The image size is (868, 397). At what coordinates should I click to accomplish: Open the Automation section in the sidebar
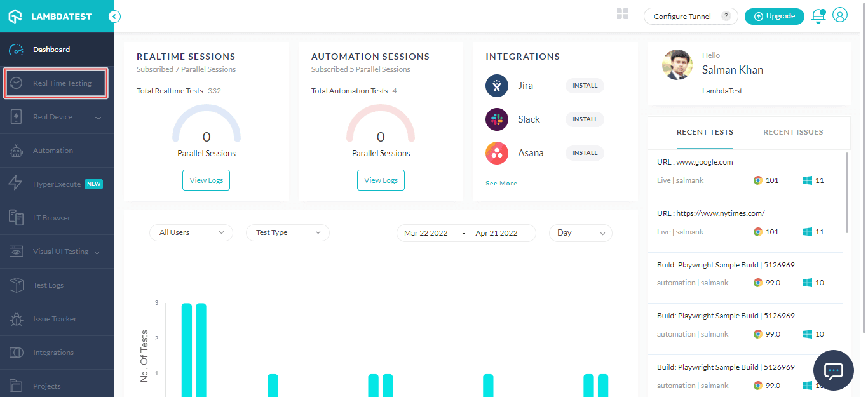(54, 150)
